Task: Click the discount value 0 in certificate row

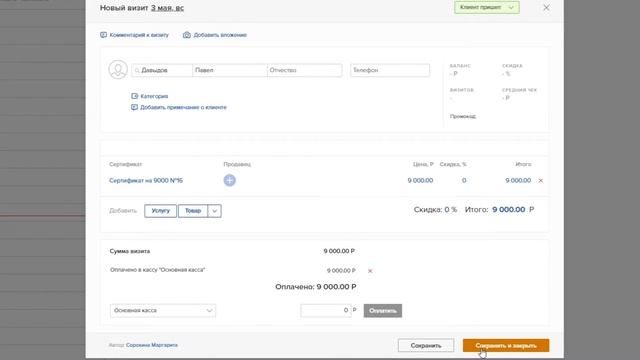Action: (464, 180)
